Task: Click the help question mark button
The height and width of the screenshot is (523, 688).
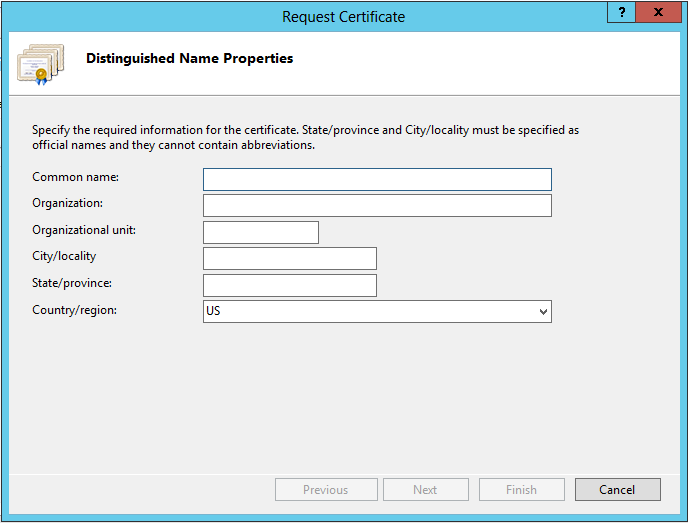Action: tap(622, 13)
